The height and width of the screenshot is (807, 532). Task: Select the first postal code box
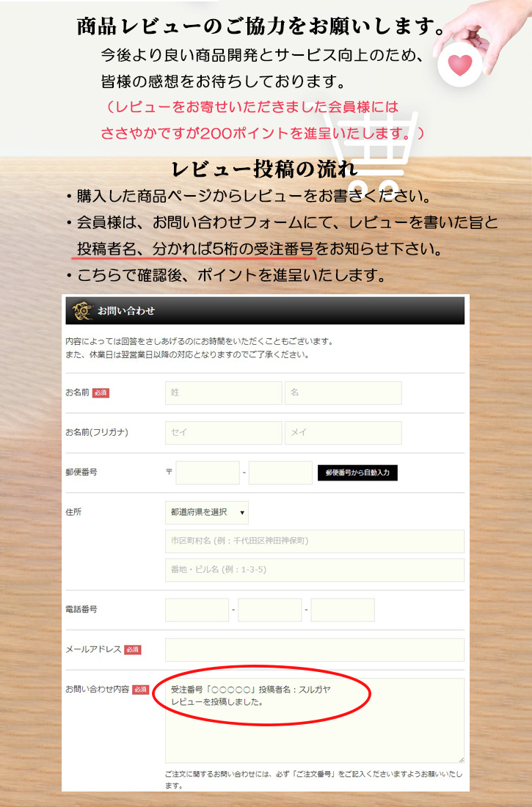[208, 472]
